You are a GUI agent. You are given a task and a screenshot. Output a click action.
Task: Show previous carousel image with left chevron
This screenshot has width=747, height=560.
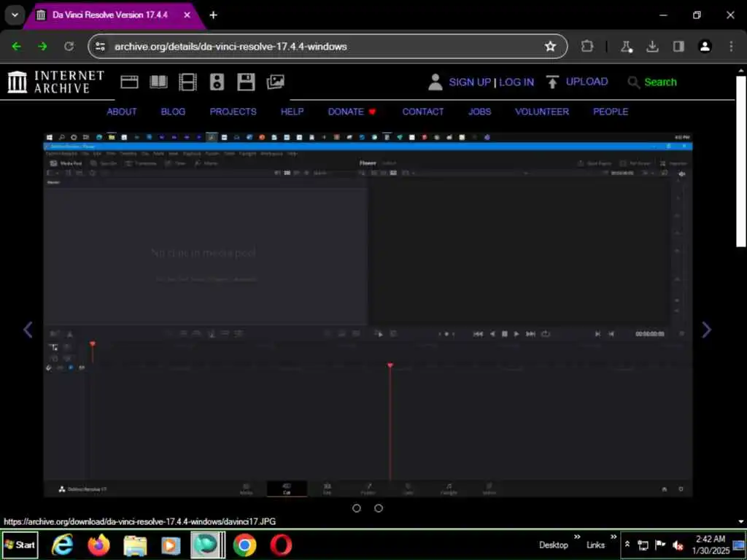[28, 330]
